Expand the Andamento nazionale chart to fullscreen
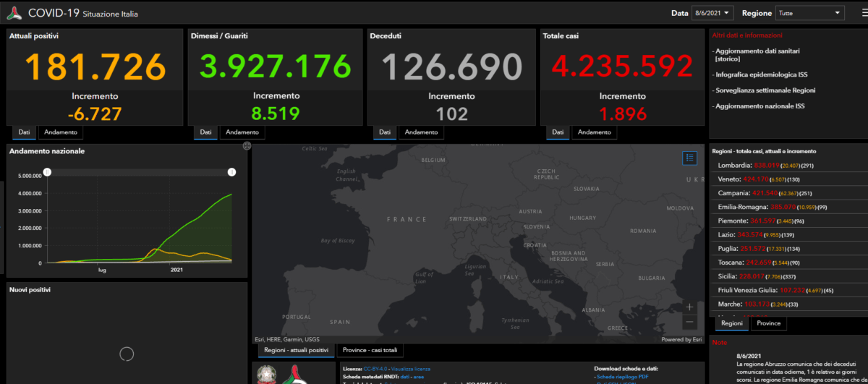Viewport: 868px width, 384px height. pos(247,146)
